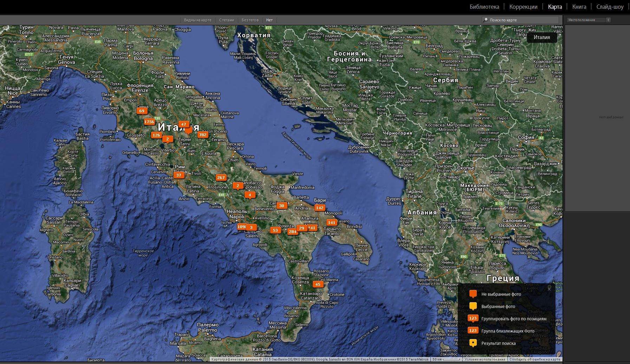Click the 142-photo pin at Bari

pos(319,208)
